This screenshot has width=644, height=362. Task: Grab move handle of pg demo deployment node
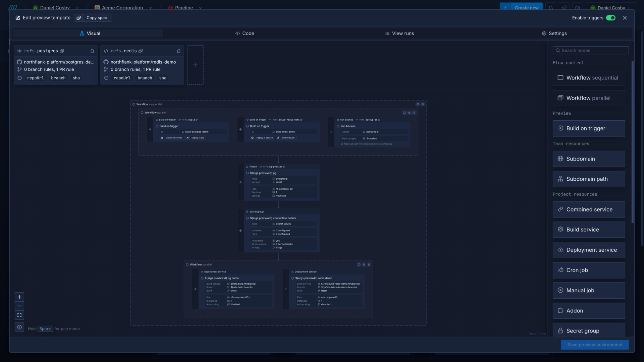coord(195,289)
